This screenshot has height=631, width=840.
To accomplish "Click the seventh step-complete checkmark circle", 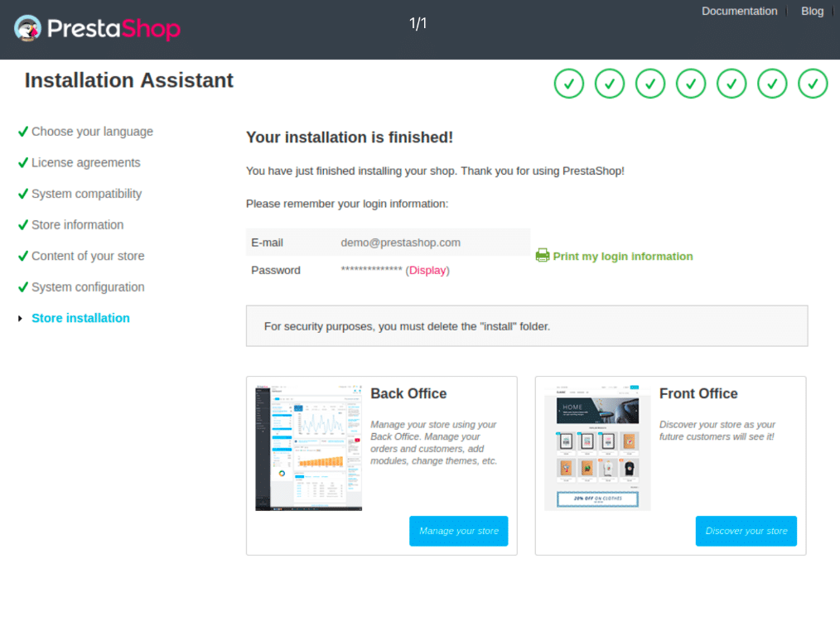I will coord(813,84).
